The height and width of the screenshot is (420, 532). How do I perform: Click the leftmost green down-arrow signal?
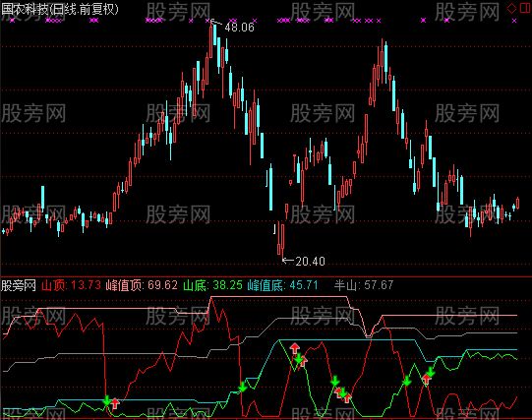point(107,400)
